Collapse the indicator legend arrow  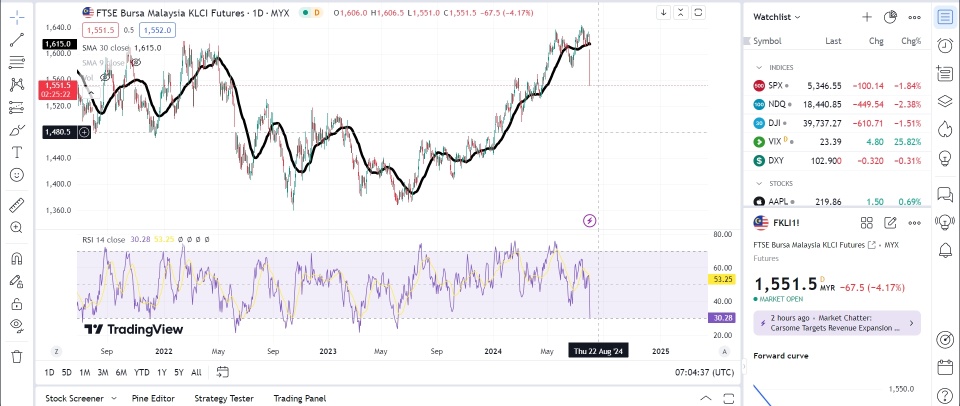pos(90,94)
